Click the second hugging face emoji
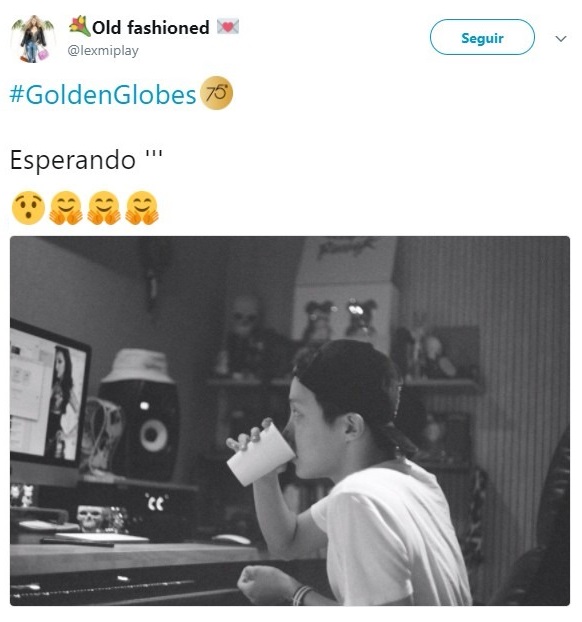This screenshot has width=582, height=622. point(104,208)
